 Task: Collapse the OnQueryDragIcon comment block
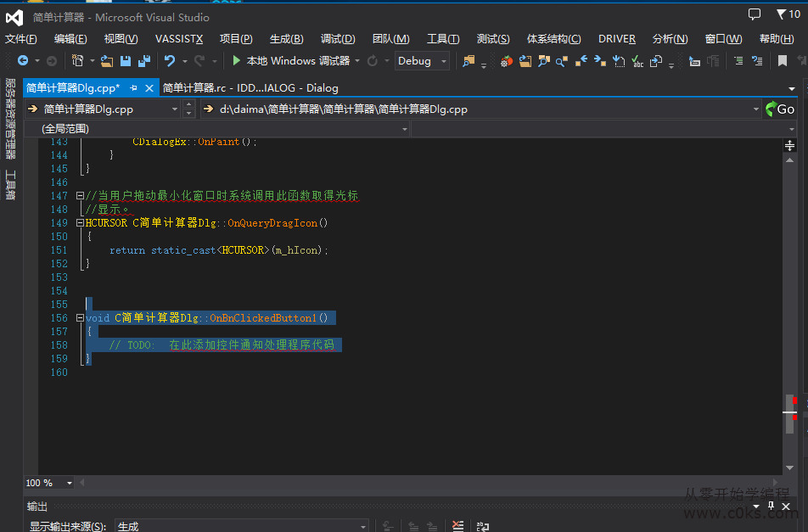(x=80, y=196)
